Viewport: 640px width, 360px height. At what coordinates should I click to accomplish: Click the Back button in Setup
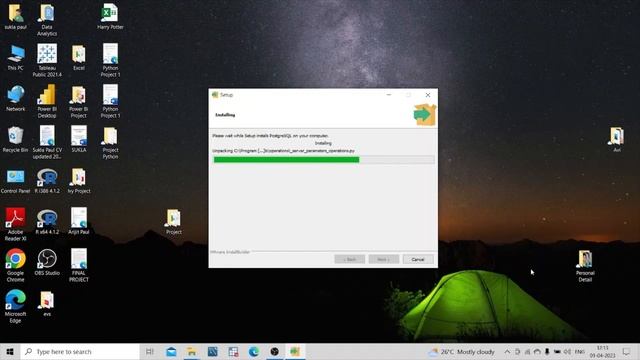349,259
